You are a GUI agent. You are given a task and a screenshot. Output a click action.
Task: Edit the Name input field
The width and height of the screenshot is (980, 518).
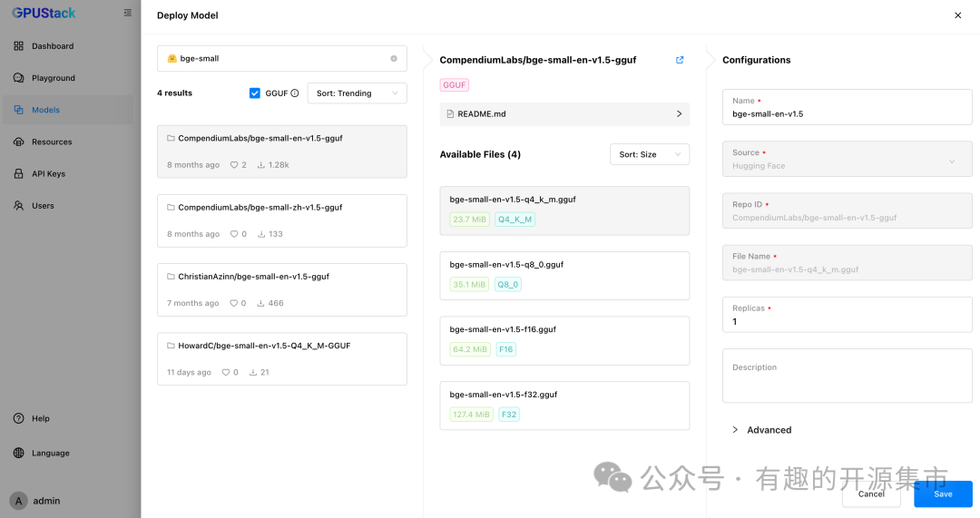point(847,107)
